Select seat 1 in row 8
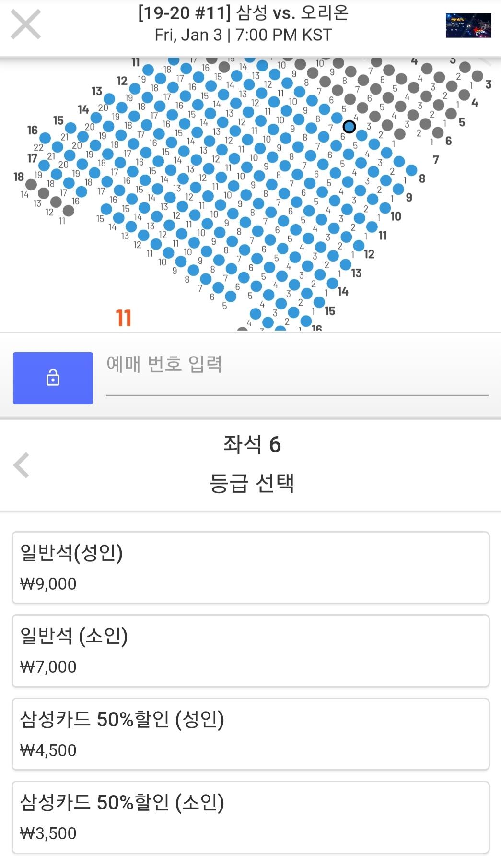The width and height of the screenshot is (501, 868). pos(411,170)
